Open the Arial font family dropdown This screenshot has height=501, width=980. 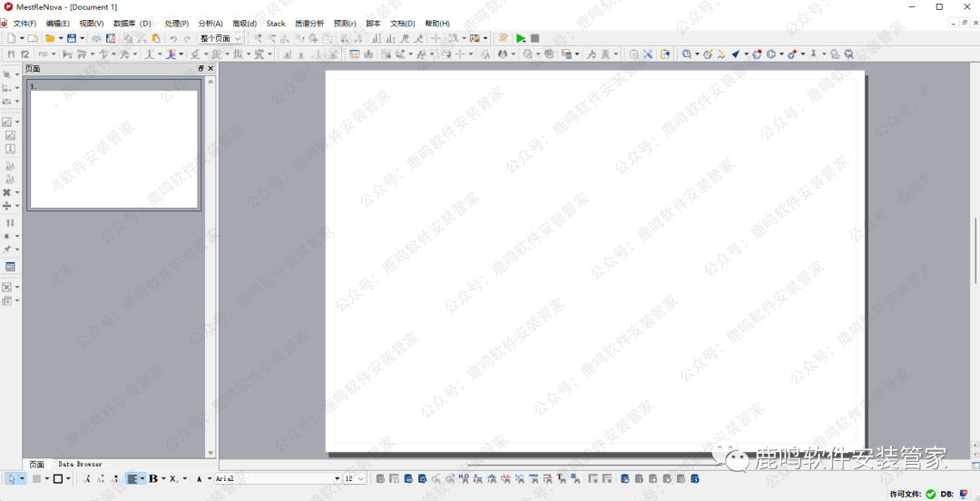(x=277, y=478)
